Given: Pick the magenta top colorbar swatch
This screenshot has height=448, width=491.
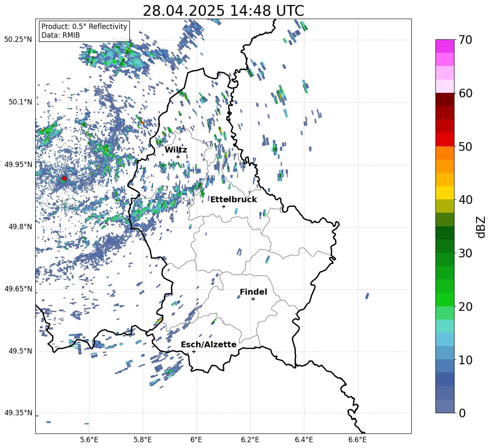Looking at the screenshot, I should point(445,46).
